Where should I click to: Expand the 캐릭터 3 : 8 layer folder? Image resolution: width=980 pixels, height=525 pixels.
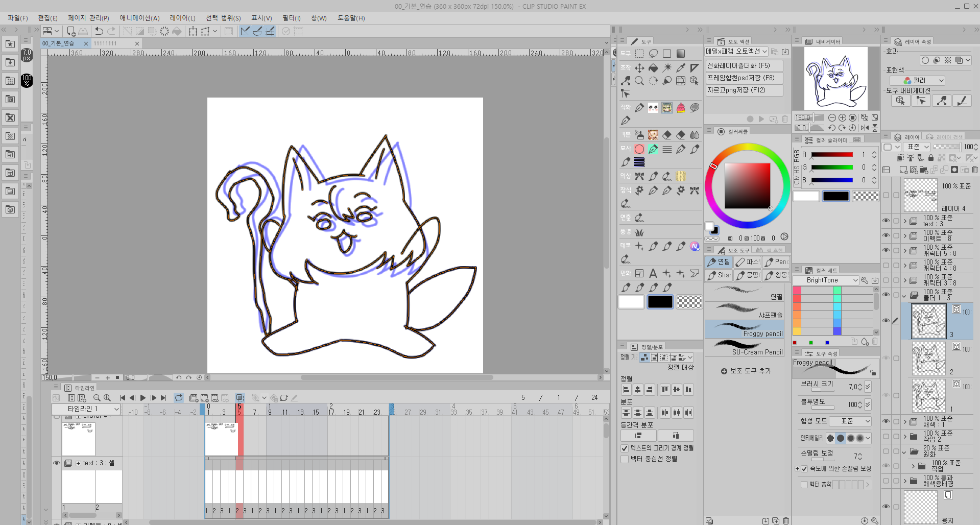[905, 280]
